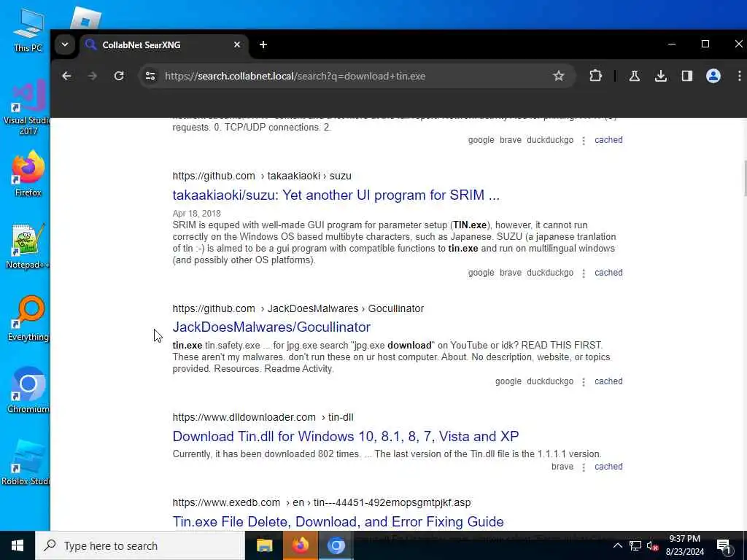Viewport: 747px width, 560px height.
Task: Open Tin.exe File Delete, Download guide link
Action: pyautogui.click(x=338, y=521)
